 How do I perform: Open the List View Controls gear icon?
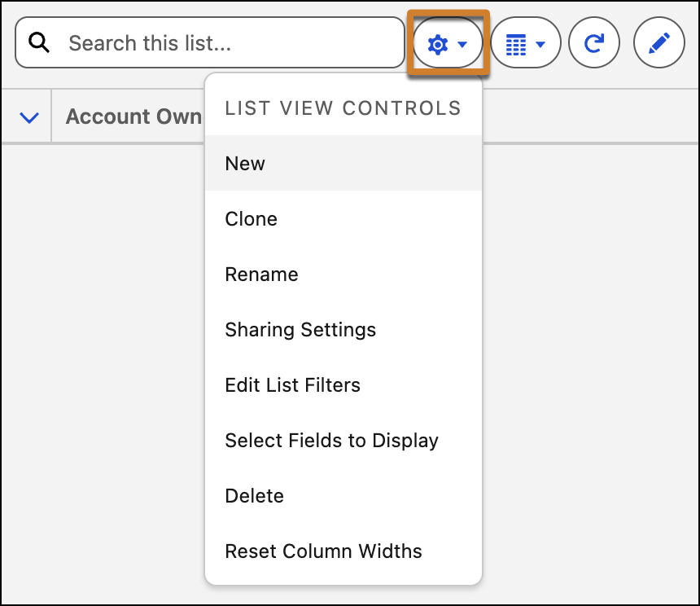[x=438, y=45]
